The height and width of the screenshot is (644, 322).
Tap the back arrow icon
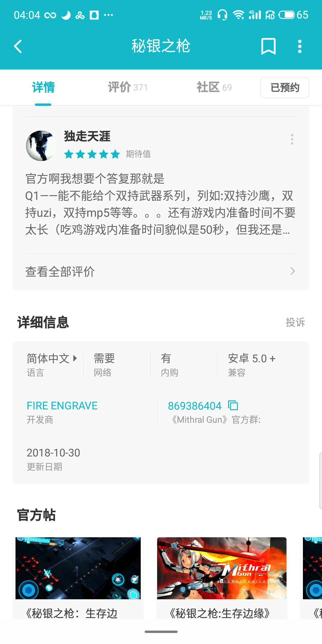[18, 47]
